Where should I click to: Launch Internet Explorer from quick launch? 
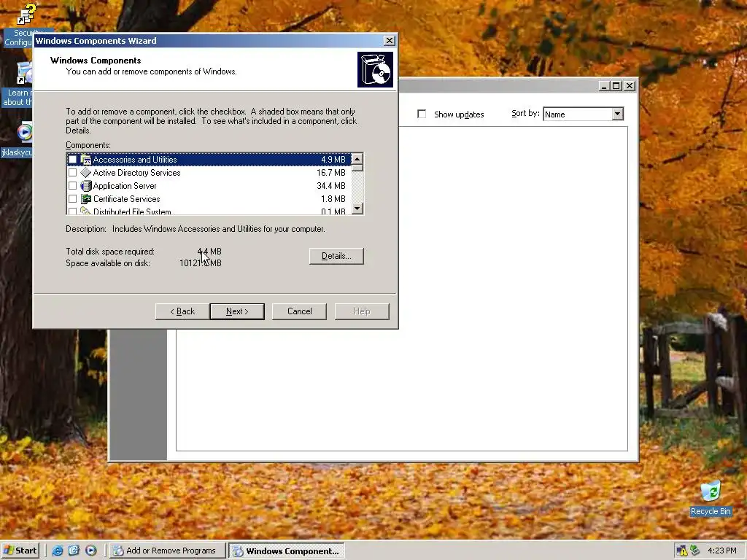click(58, 551)
